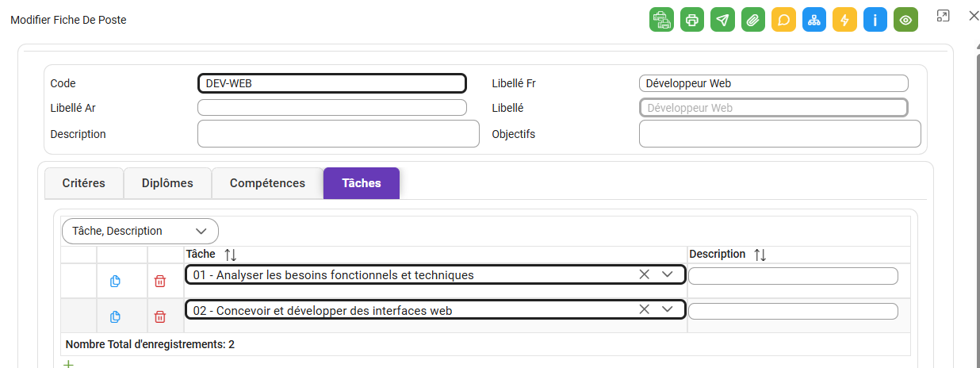Clear the 02 - Concevoir task selection
The width and height of the screenshot is (980, 368).
pyautogui.click(x=645, y=309)
